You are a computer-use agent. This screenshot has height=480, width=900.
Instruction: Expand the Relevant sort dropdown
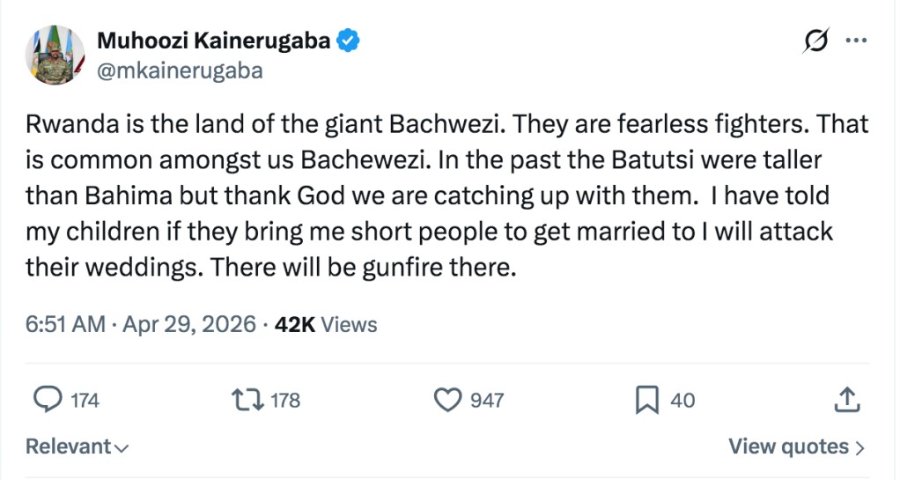77,447
